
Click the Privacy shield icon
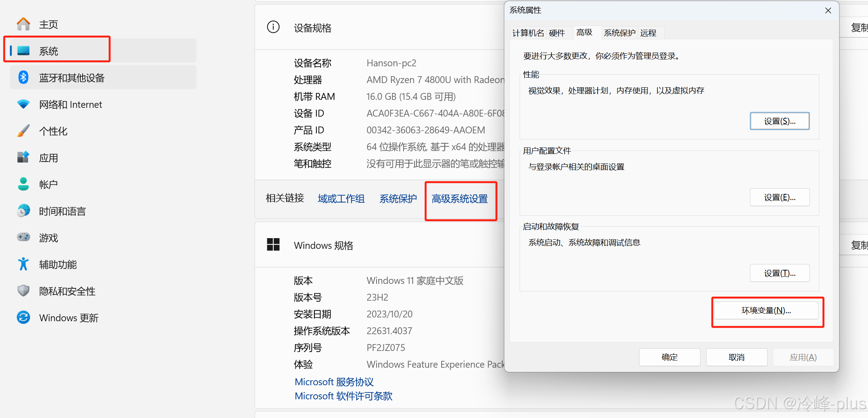[24, 291]
